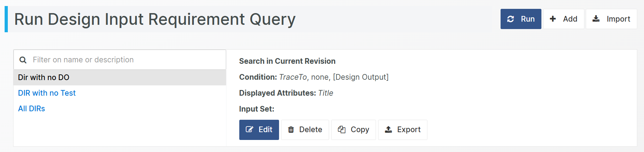Click the duplicate pages icon for Copy
Screen dimensions: 644x152
(342, 130)
